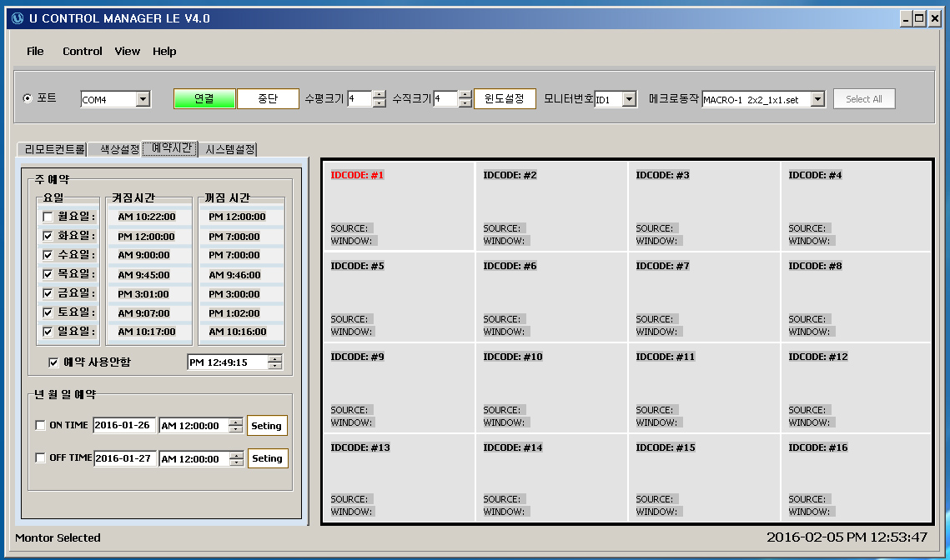Viewport: 950px width, 560px height.
Task: Click the OFF TIME time spinner arrows
Action: tap(237, 458)
